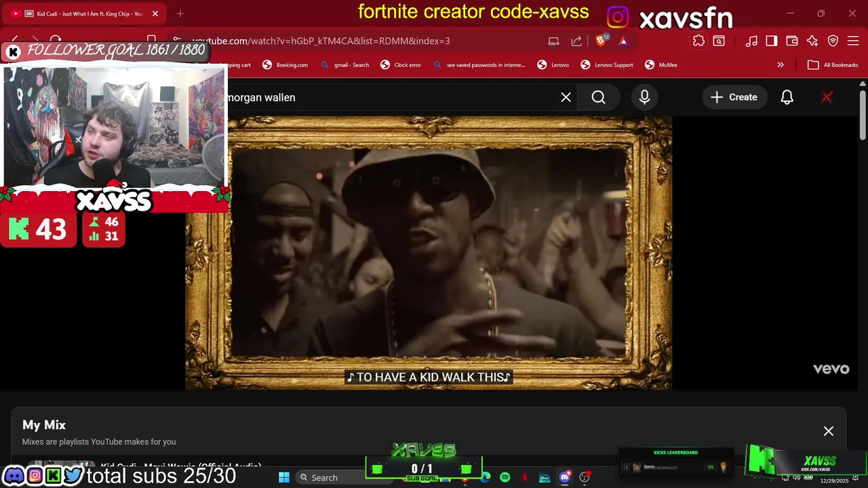Open the YouTube notifications bell

pyautogui.click(x=787, y=97)
